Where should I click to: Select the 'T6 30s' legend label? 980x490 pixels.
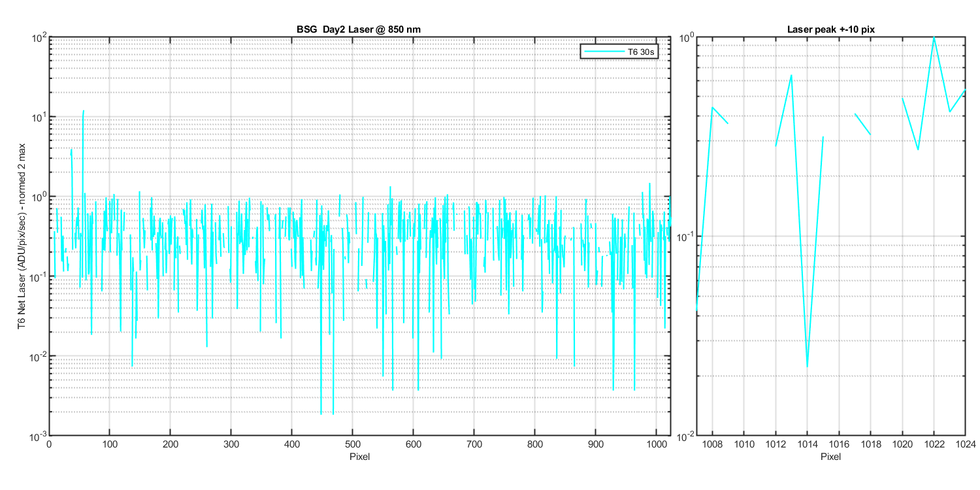[641, 52]
